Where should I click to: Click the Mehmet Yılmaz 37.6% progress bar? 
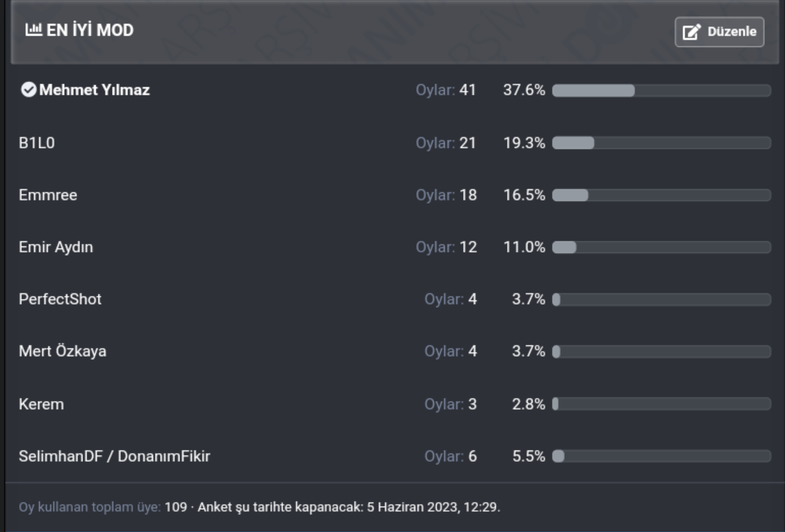click(x=661, y=90)
